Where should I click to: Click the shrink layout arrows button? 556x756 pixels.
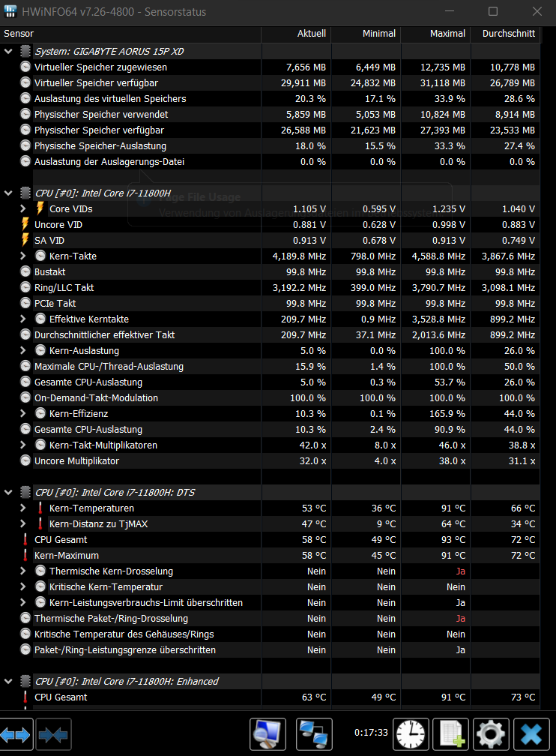coord(53,734)
